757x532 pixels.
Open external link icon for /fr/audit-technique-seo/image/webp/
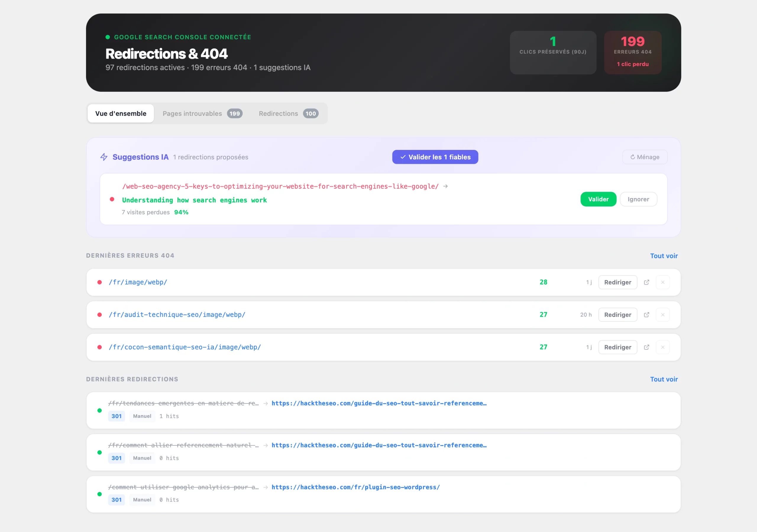tap(646, 315)
